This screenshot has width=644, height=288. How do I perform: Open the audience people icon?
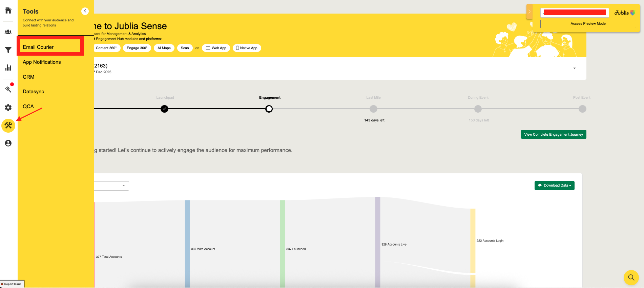[8, 32]
